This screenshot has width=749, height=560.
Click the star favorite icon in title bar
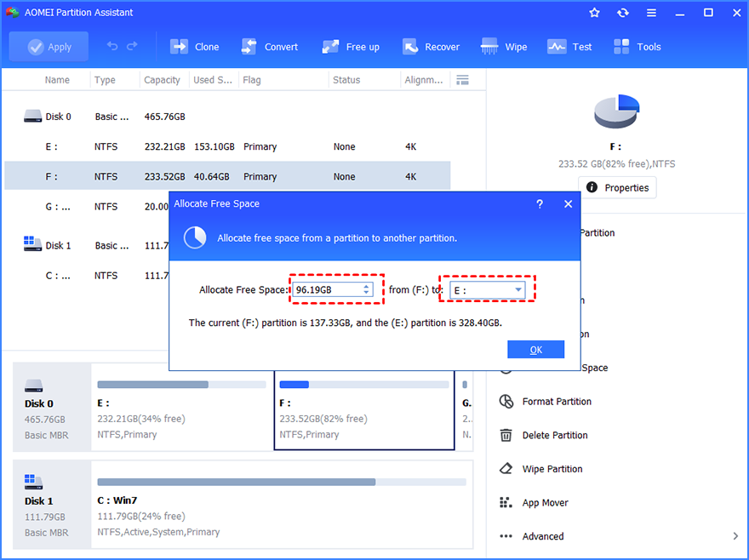594,13
